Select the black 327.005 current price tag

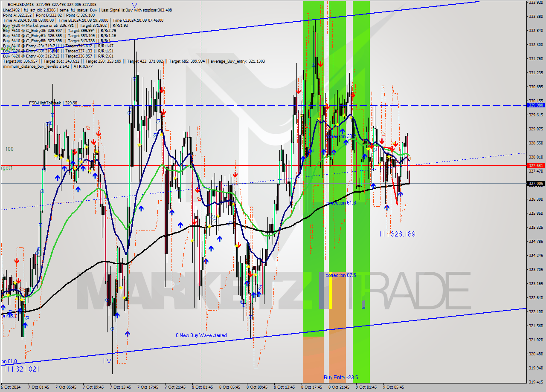click(536, 184)
